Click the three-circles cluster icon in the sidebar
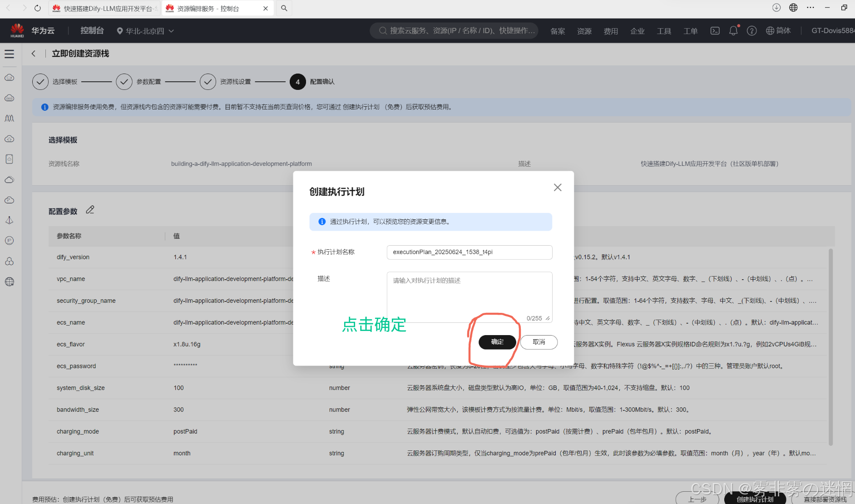 pyautogui.click(x=9, y=261)
